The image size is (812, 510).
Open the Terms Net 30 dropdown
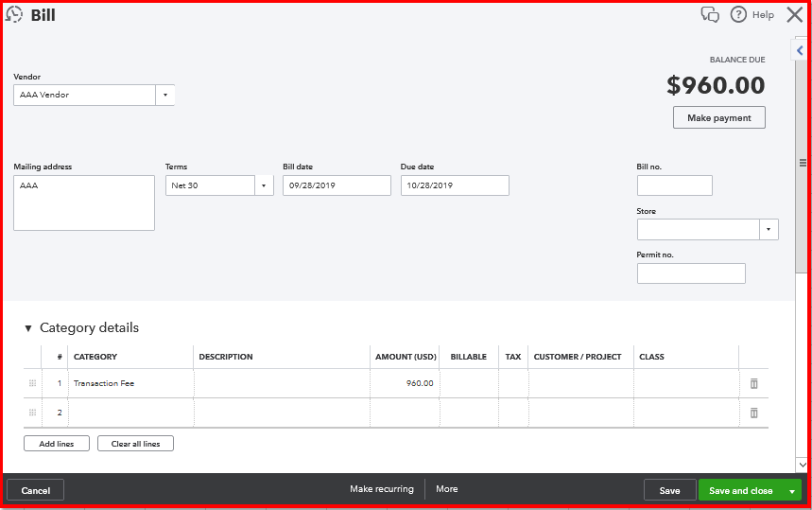[264, 185]
